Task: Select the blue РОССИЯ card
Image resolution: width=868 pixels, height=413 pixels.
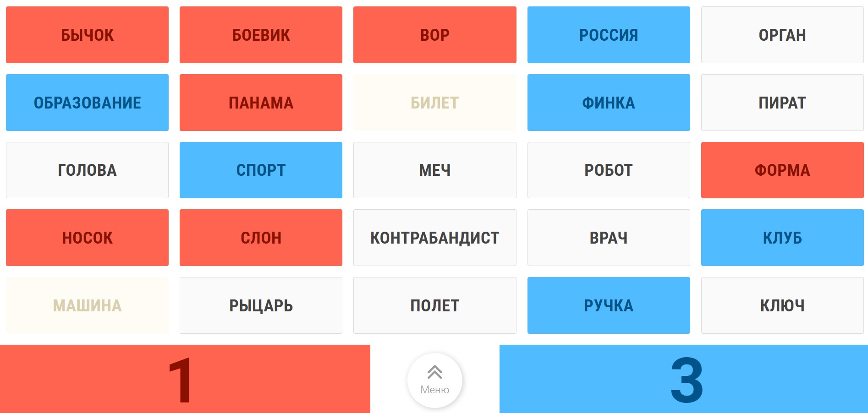Action: [609, 34]
